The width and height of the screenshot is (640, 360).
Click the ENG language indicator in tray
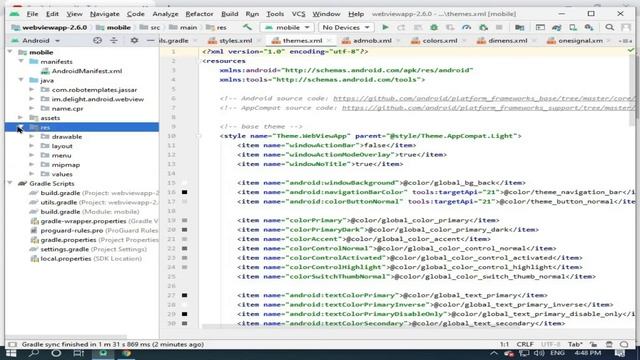point(557,353)
